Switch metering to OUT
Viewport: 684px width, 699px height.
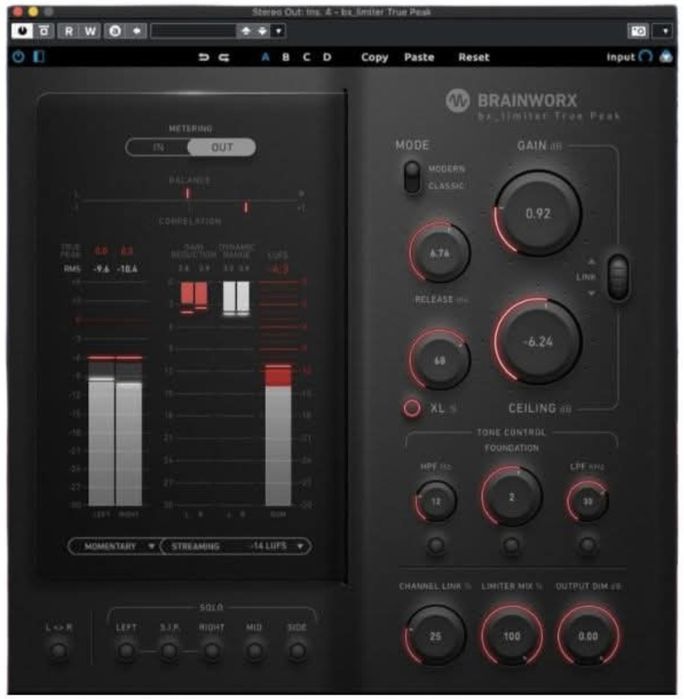pyautogui.click(x=222, y=147)
